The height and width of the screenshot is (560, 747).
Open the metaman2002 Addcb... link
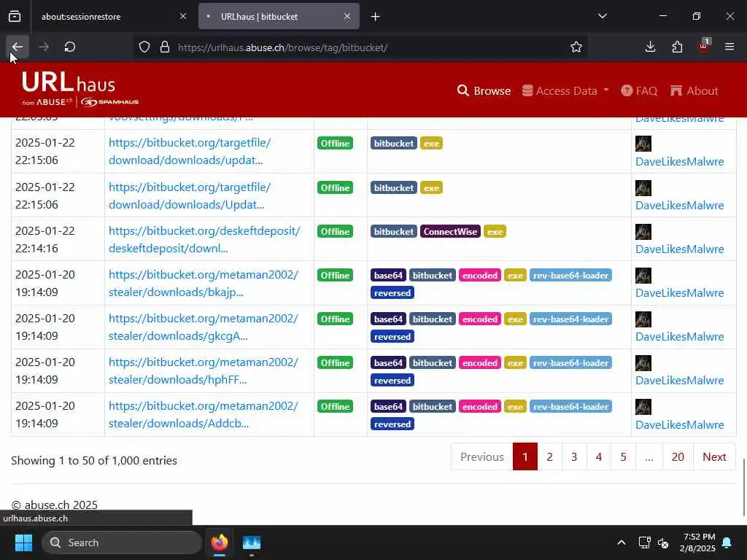[x=204, y=415]
